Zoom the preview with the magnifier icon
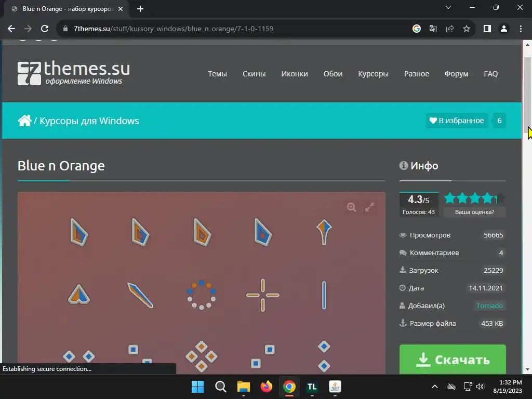Viewport: 532px width, 399px height. (352, 207)
